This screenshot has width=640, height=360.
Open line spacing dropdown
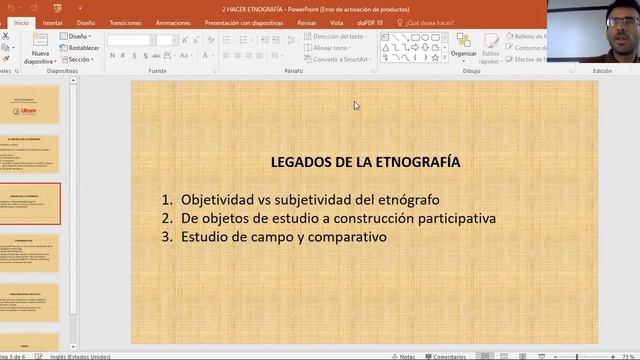click(292, 40)
